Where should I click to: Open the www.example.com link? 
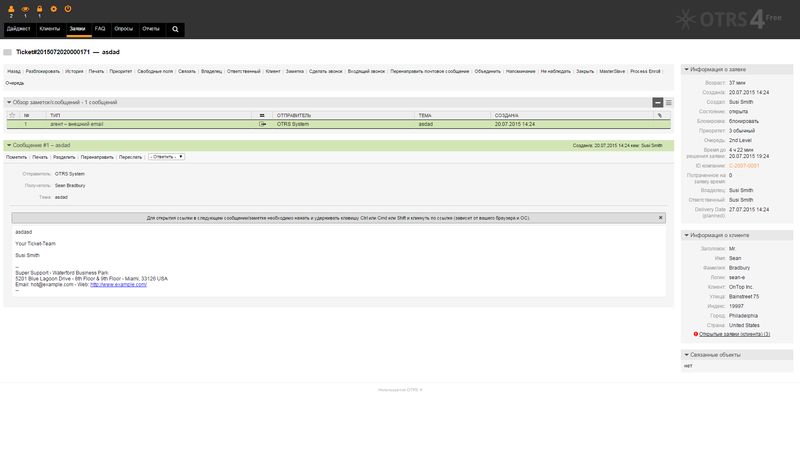tap(118, 285)
